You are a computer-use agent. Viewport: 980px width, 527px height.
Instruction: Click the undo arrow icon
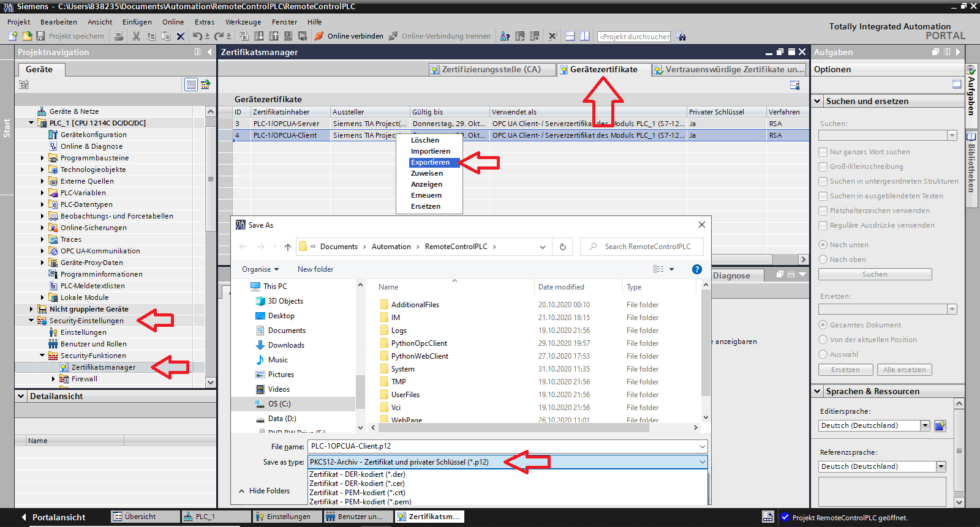pyautogui.click(x=198, y=36)
